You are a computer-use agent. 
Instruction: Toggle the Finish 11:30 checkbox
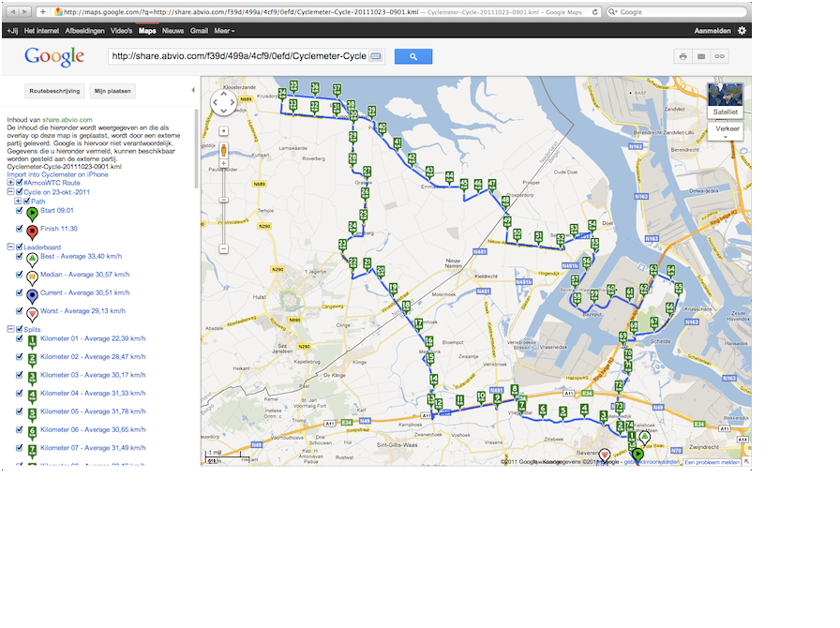click(20, 229)
